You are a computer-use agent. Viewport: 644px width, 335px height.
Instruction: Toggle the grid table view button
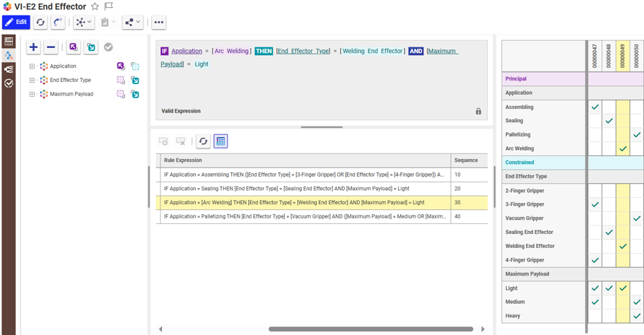click(x=221, y=141)
